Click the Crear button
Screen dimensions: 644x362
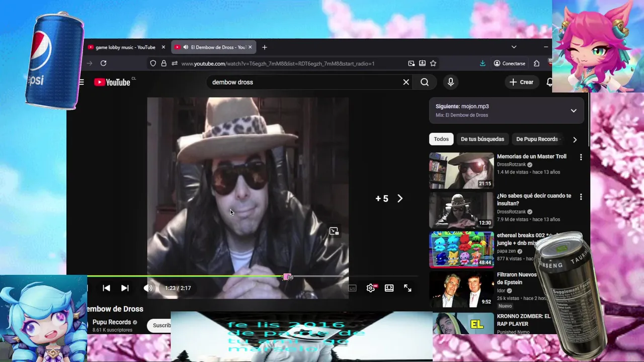point(521,82)
